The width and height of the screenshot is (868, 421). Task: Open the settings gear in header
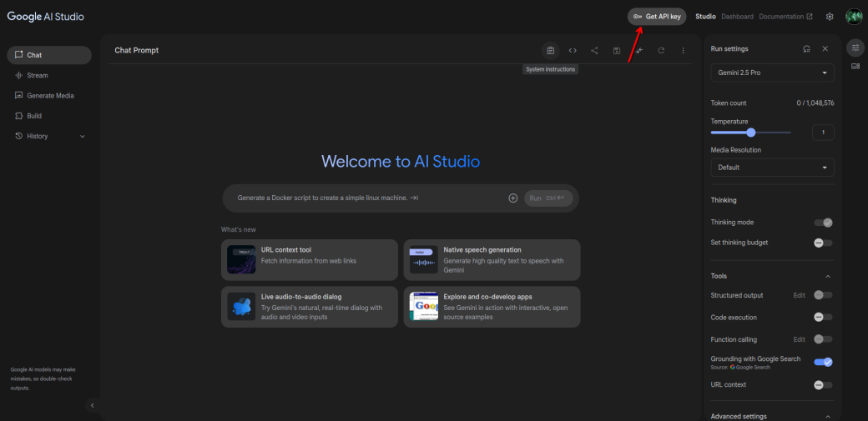click(x=830, y=17)
